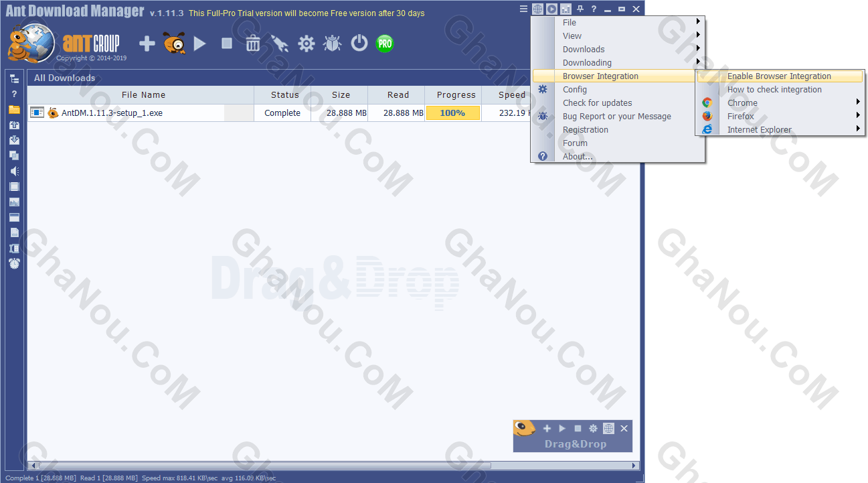Sort by Status column header

pyautogui.click(x=282, y=95)
